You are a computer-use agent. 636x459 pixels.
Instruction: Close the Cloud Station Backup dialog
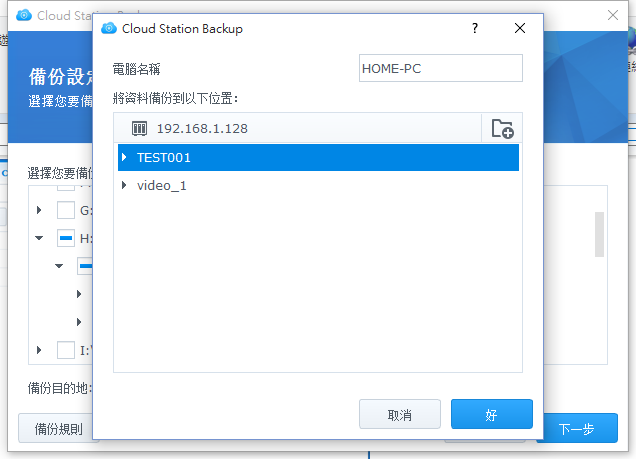(520, 28)
